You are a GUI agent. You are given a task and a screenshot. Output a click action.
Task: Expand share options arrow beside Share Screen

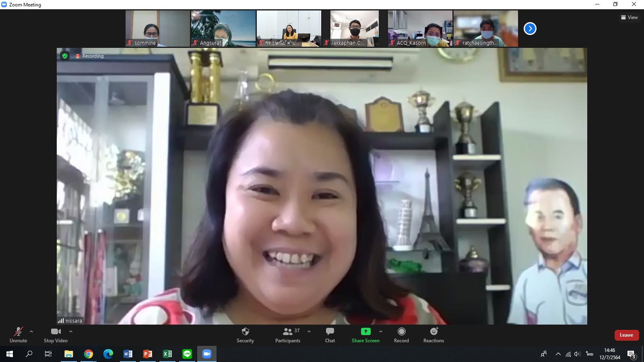click(381, 331)
